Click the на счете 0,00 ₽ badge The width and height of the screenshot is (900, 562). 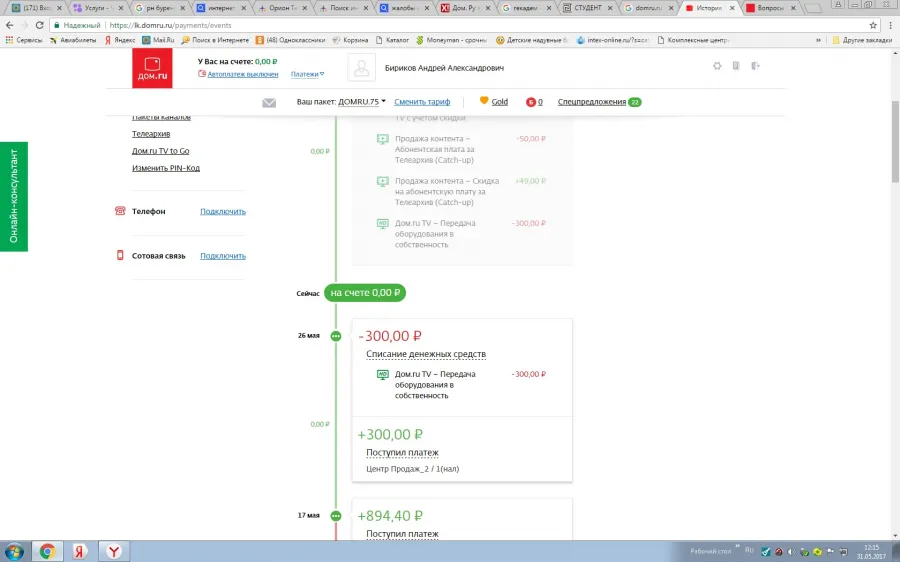[x=365, y=293]
